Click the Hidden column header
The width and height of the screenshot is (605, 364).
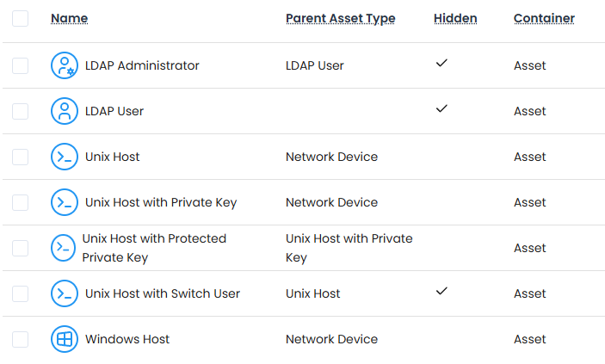[455, 18]
